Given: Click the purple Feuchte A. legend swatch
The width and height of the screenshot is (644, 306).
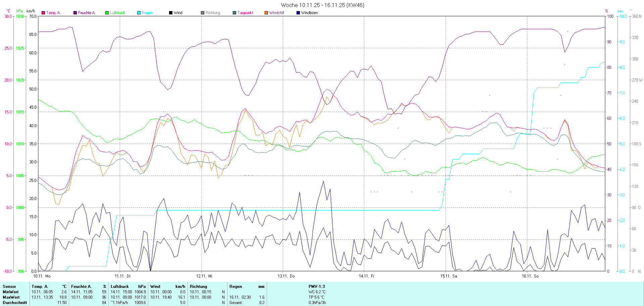Looking at the screenshot, I should coord(75,13).
